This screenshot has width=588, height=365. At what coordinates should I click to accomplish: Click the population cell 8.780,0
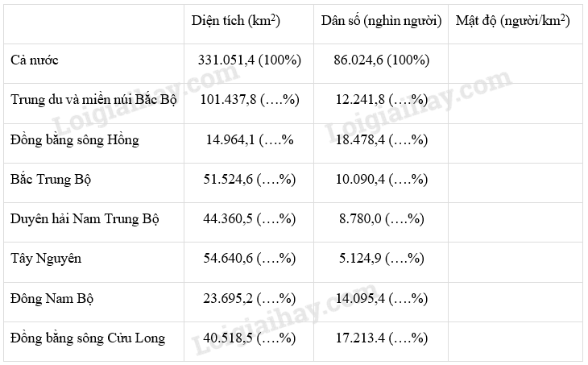tap(381, 219)
